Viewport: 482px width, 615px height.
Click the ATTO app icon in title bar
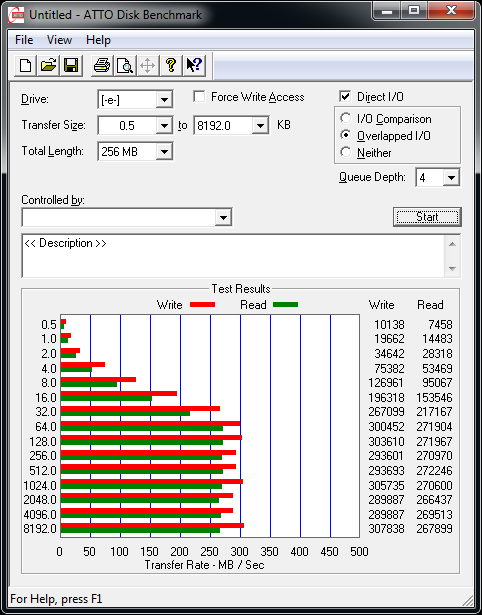[x=16, y=16]
